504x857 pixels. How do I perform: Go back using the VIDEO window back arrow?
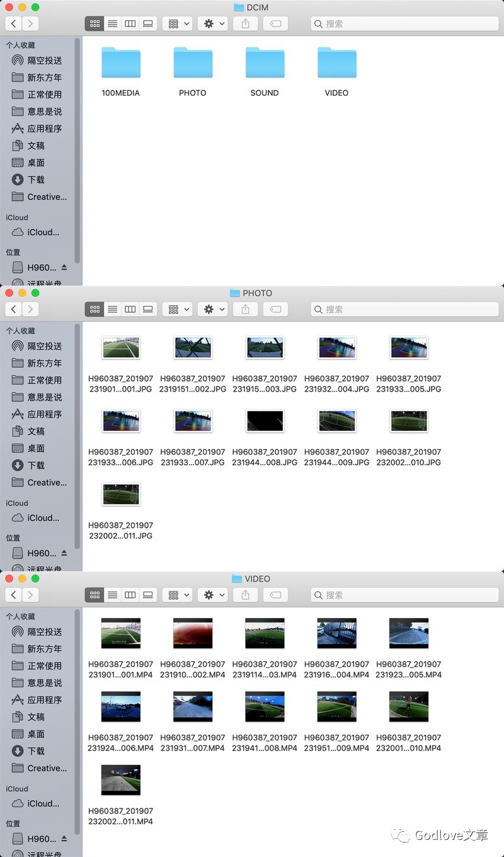pyautogui.click(x=14, y=595)
